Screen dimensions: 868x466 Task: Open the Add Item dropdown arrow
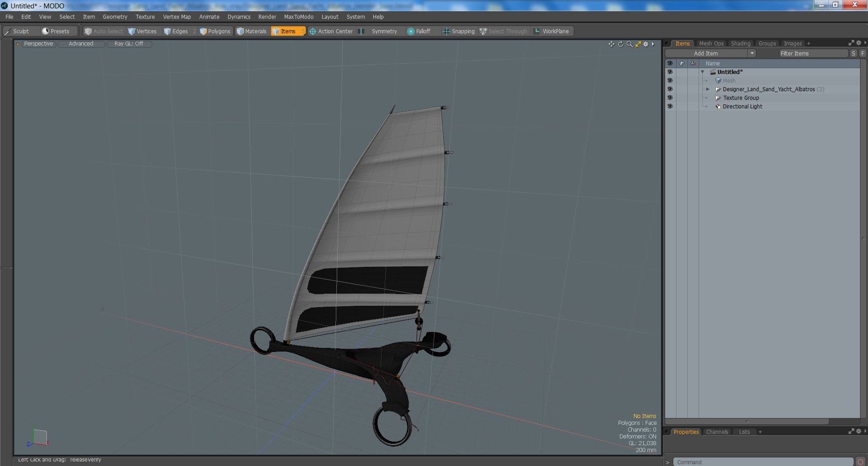[751, 53]
